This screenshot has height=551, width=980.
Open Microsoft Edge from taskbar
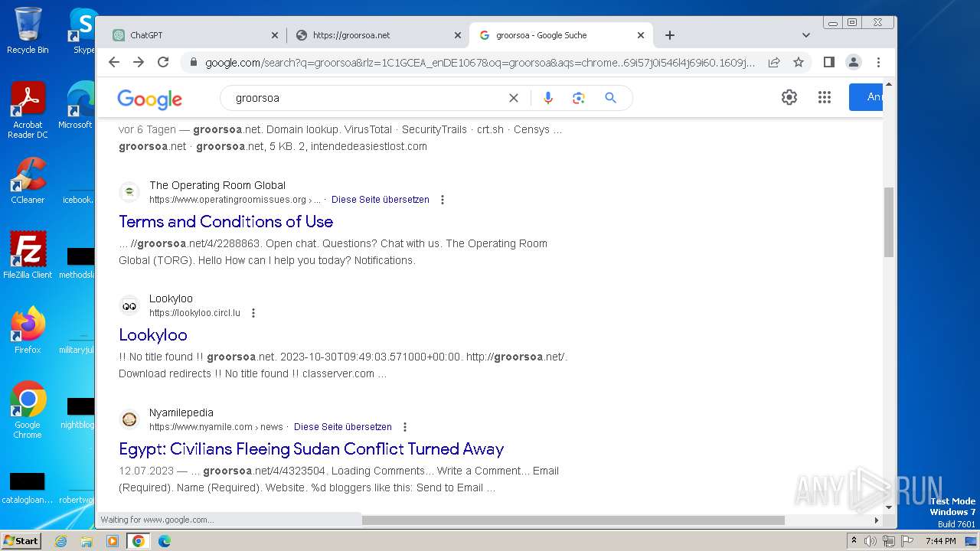pyautogui.click(x=164, y=541)
